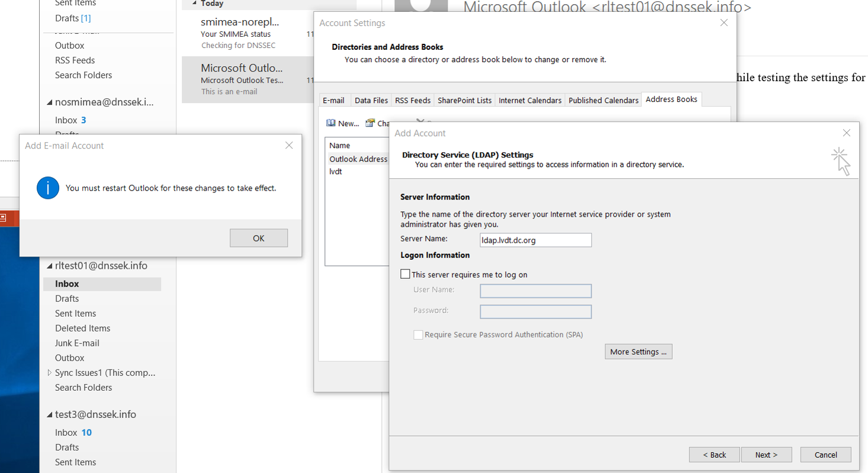868x473 pixels.
Task: Collapse the test3@dnssek.info account
Action: coord(49,415)
